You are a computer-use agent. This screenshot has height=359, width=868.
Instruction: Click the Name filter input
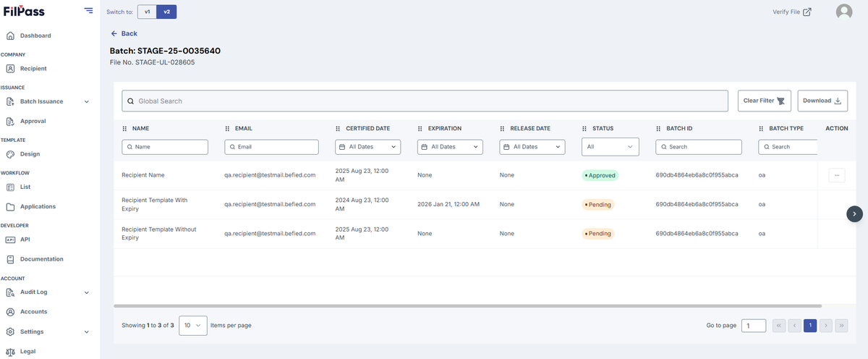(165, 147)
